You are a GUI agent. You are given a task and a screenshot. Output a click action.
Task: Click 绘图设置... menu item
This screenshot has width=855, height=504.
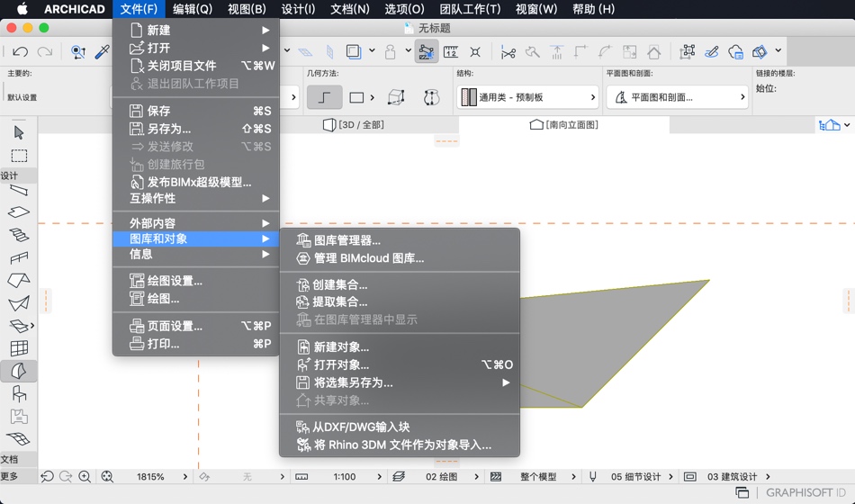196,281
